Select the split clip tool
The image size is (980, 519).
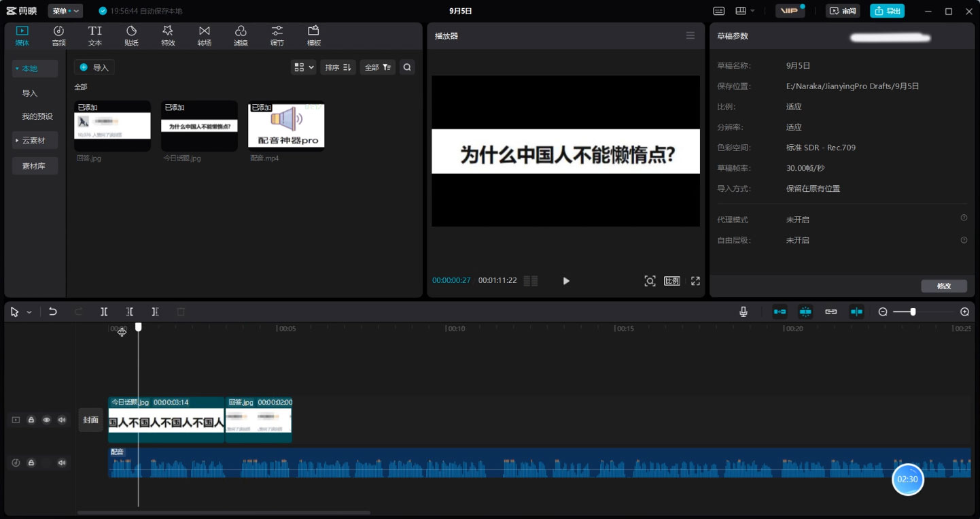click(x=104, y=312)
